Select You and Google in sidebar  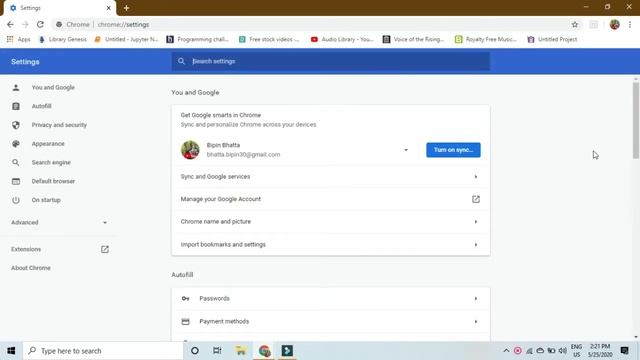[x=53, y=87]
